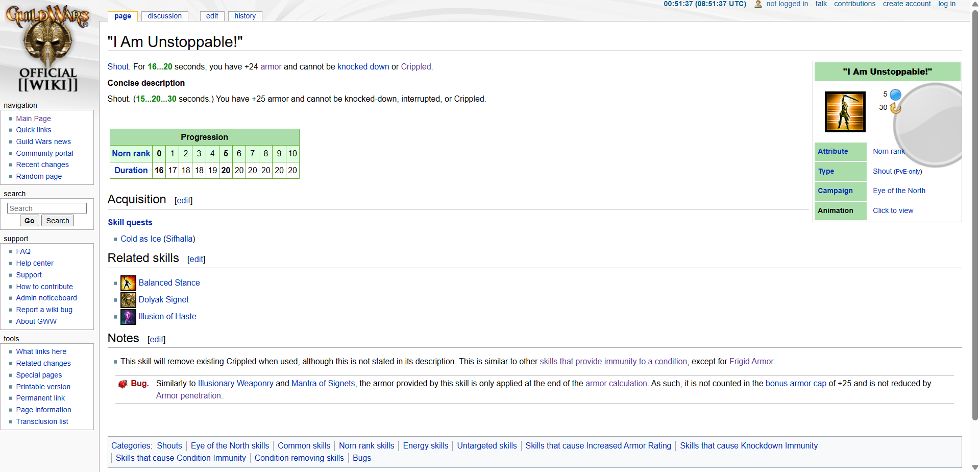Open the Condition removing skills category
The height and width of the screenshot is (472, 980).
pyautogui.click(x=299, y=458)
